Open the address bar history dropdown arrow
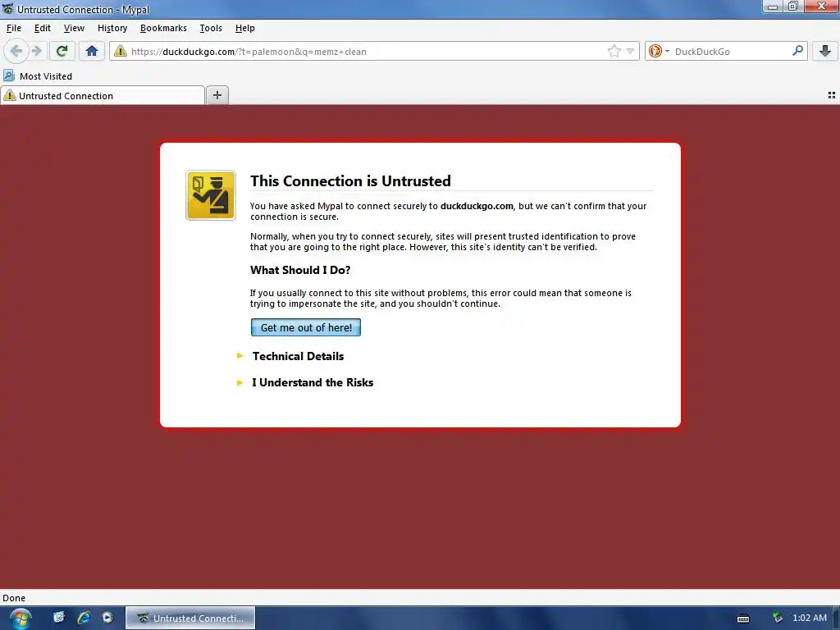This screenshot has width=840, height=630. (x=631, y=52)
